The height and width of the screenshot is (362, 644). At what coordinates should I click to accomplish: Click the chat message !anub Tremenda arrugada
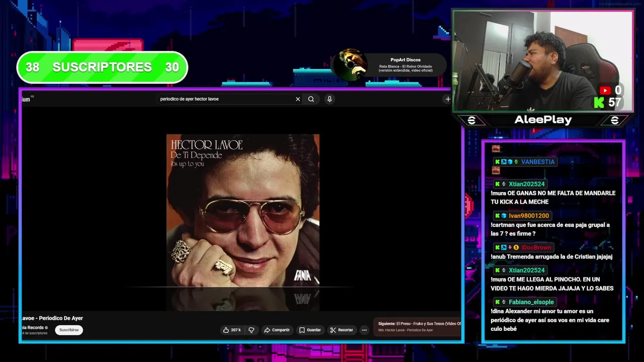point(551,257)
